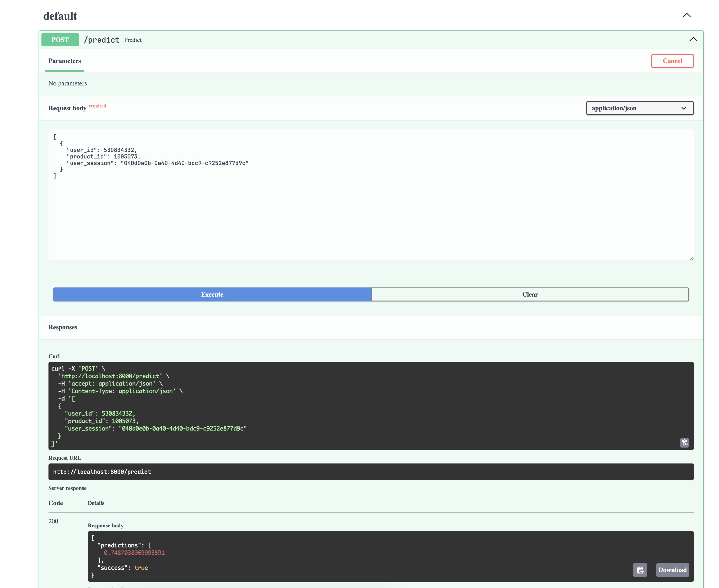Click the "success": true line
The width and height of the screenshot is (719, 588).
point(123,568)
